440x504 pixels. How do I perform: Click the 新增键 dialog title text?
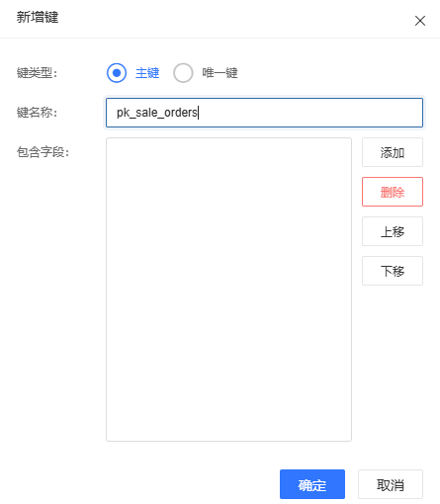tap(38, 17)
